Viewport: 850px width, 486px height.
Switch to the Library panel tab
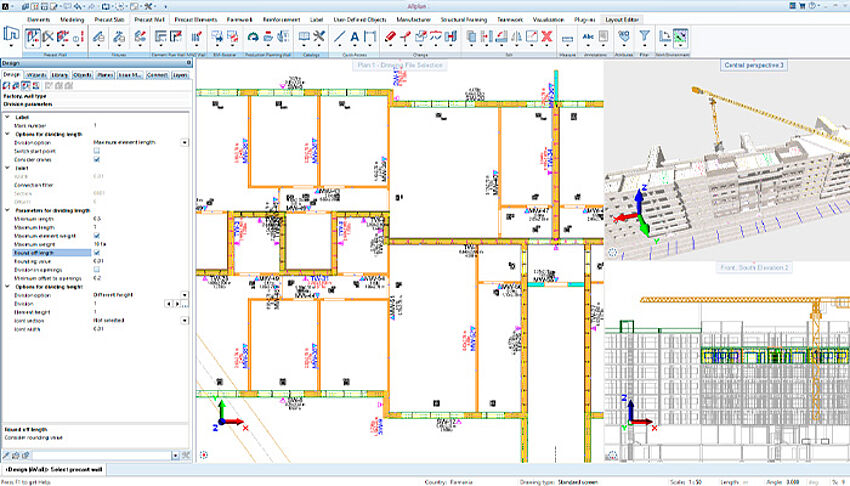coord(58,74)
